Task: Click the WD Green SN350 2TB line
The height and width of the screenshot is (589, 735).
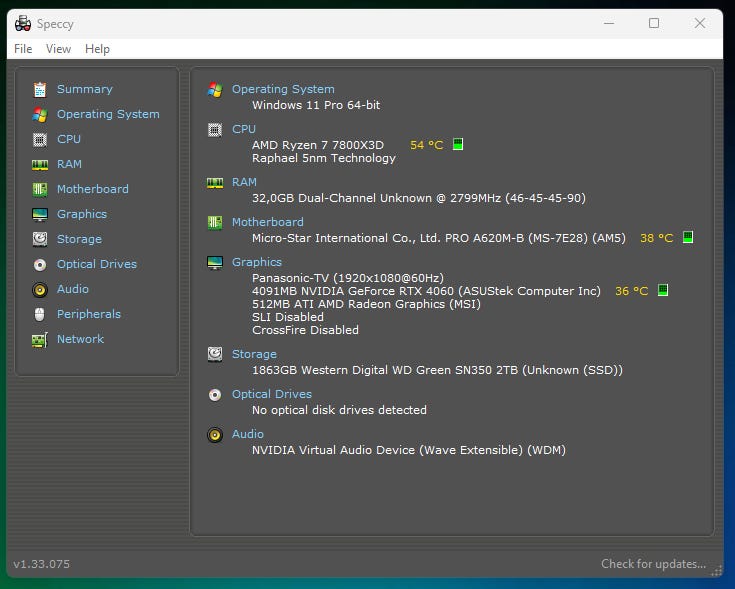Action: click(437, 370)
